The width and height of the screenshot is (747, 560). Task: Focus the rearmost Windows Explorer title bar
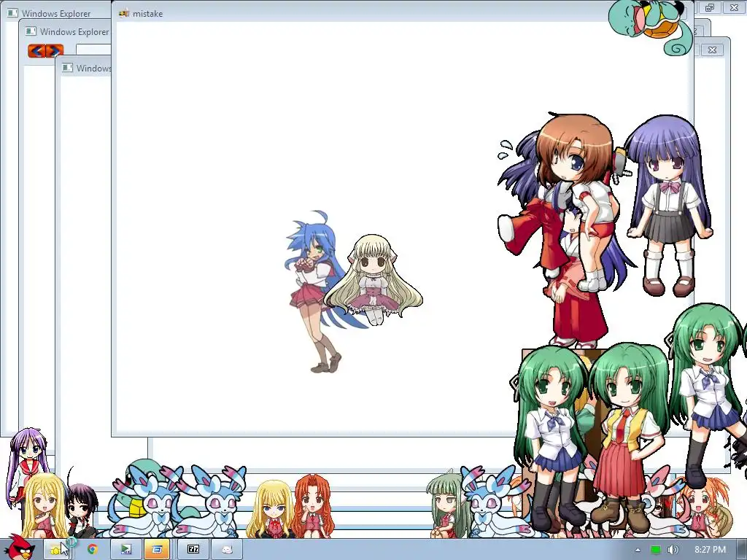(x=55, y=13)
